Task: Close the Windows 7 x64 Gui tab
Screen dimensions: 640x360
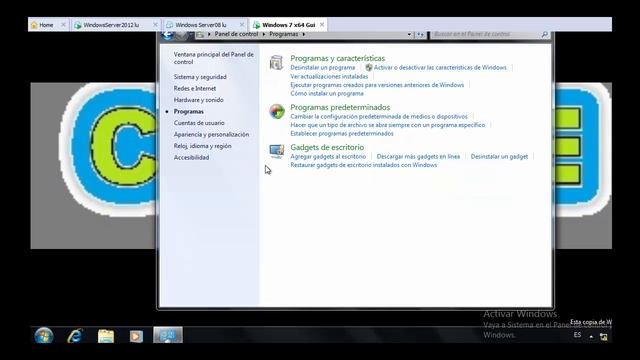Action: pyautogui.click(x=322, y=25)
